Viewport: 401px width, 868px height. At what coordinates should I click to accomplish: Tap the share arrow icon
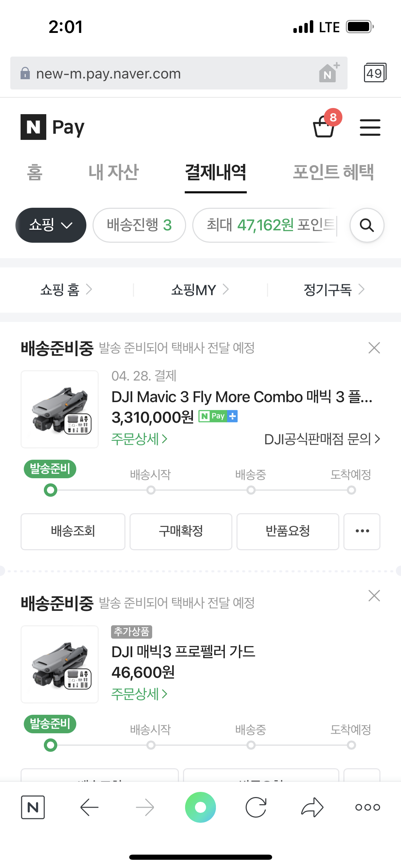pyautogui.click(x=312, y=807)
